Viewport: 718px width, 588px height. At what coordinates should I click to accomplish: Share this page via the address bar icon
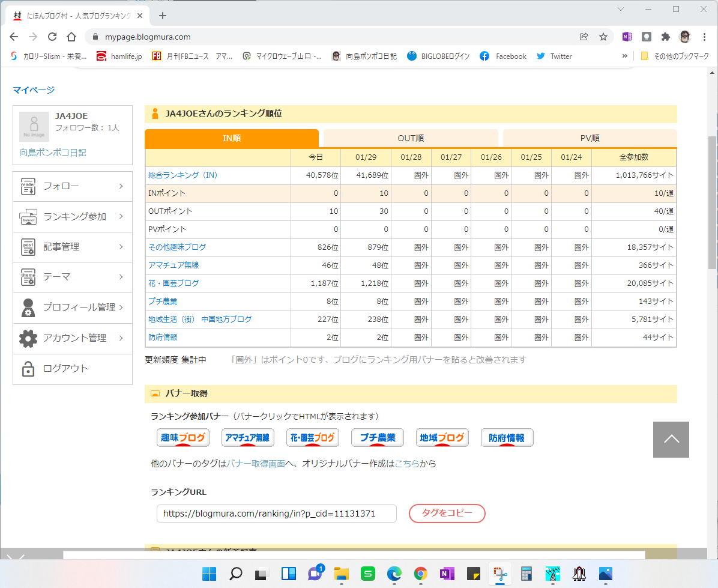(x=584, y=37)
